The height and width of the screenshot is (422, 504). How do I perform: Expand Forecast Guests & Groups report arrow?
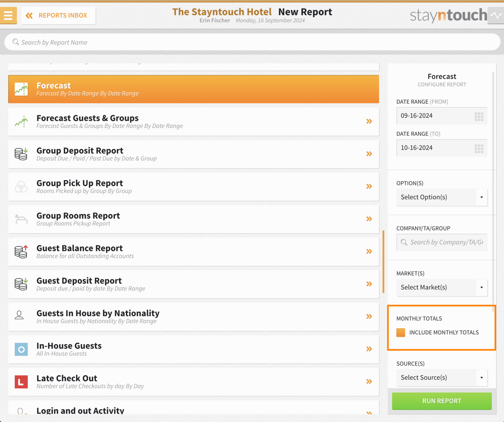coord(369,121)
